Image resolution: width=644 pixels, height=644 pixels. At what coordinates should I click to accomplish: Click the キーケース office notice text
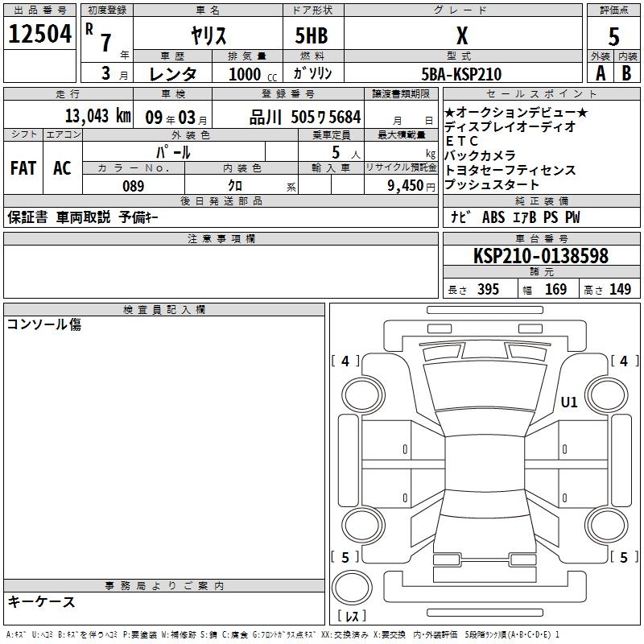click(41, 601)
